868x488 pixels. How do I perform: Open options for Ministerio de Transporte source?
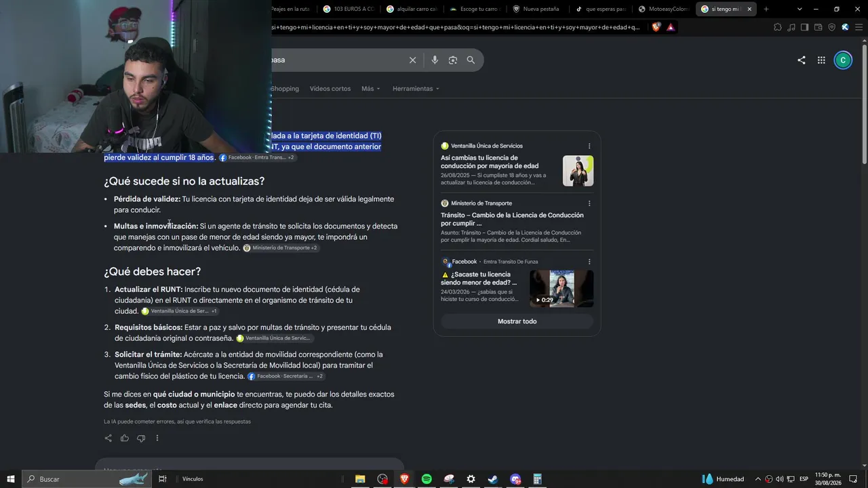coord(589,203)
